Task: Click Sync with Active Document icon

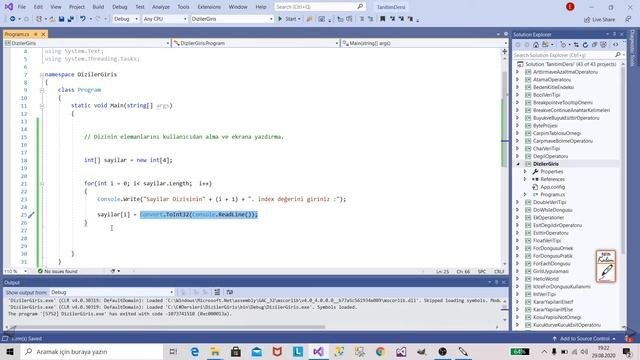Action: 576,45
